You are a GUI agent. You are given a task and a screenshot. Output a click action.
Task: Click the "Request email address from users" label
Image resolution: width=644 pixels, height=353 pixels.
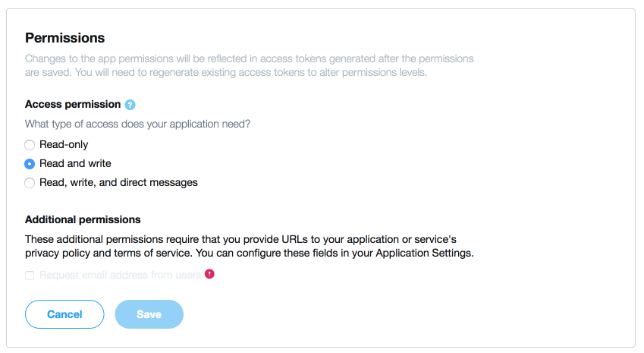pos(120,275)
